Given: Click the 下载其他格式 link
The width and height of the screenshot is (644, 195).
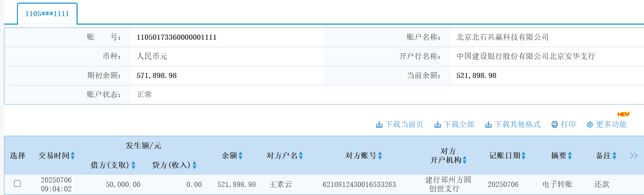Looking at the screenshot, I should tap(517, 125).
